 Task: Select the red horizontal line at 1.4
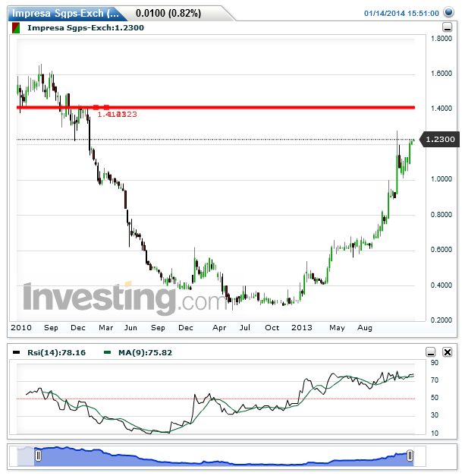[x=215, y=107]
